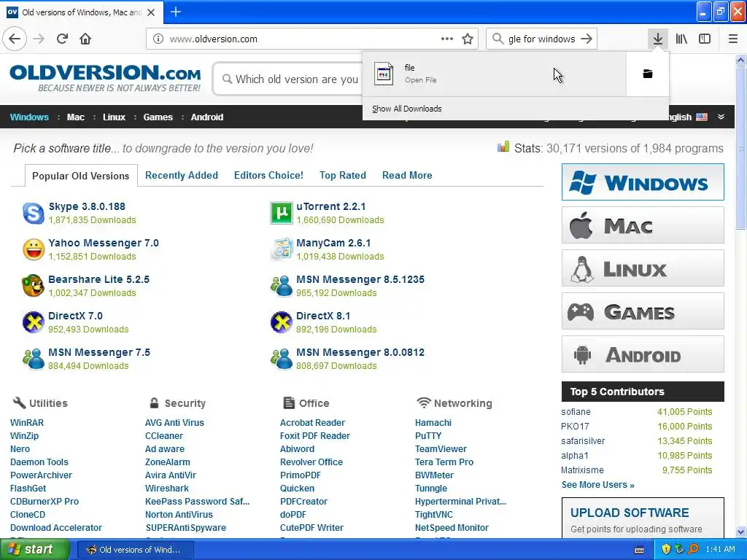Open a new browser tab with plus

tap(175, 12)
